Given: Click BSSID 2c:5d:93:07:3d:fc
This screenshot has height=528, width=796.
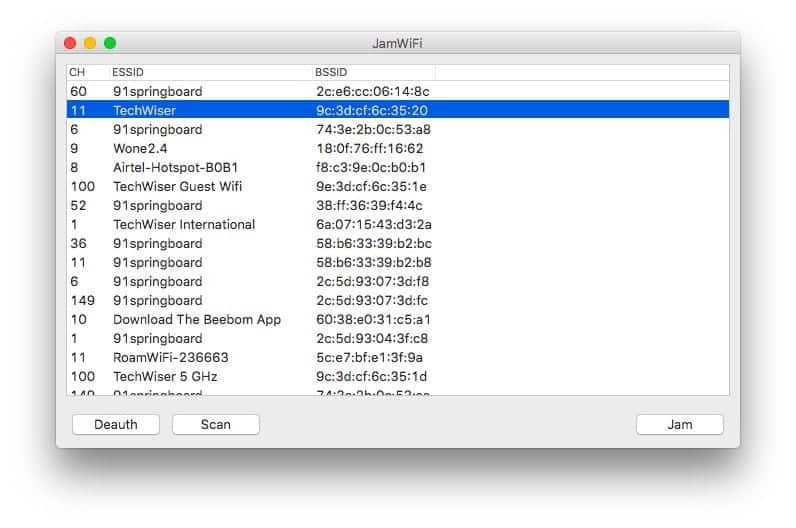Looking at the screenshot, I should coord(372,301).
